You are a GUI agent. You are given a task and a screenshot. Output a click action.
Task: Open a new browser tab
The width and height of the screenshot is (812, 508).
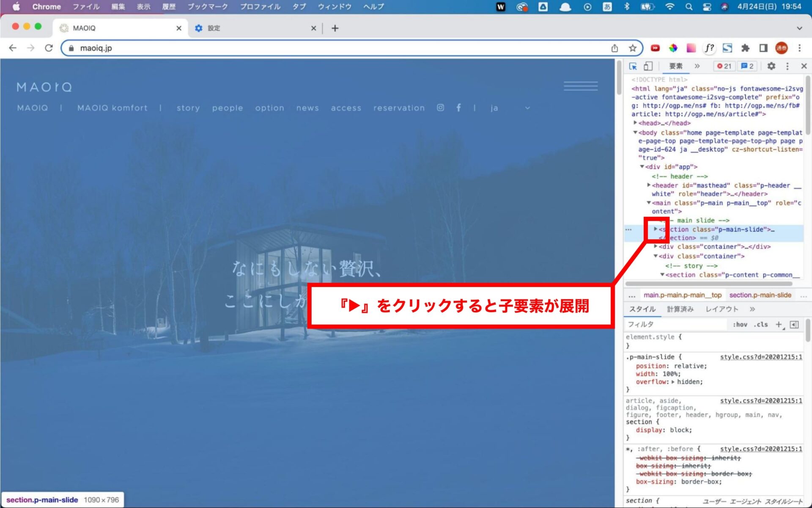pos(335,28)
